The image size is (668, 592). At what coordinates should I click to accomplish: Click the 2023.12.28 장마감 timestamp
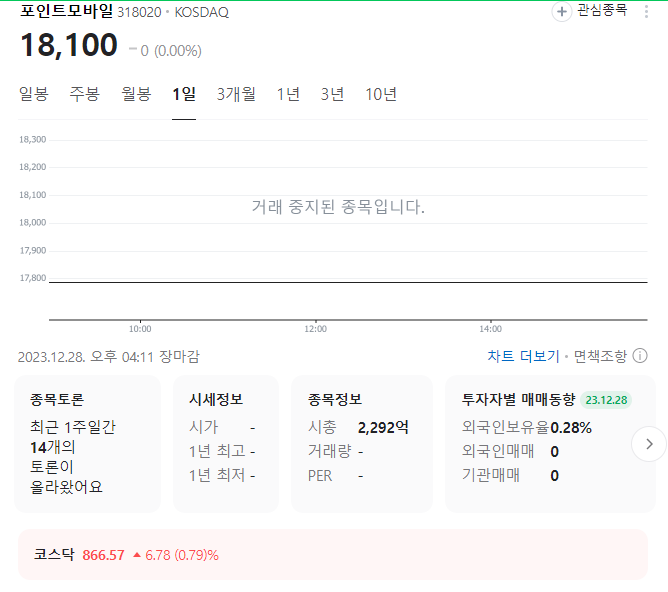[x=109, y=356]
